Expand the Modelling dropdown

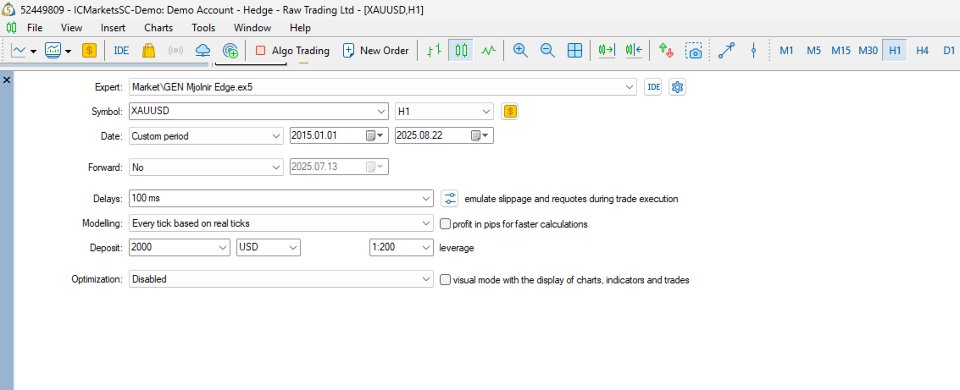(x=282, y=223)
